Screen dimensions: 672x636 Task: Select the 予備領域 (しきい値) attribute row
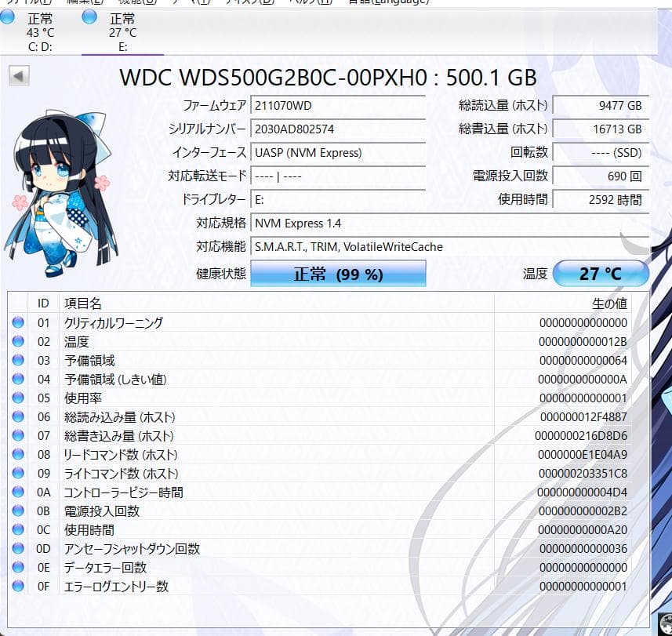(x=319, y=380)
